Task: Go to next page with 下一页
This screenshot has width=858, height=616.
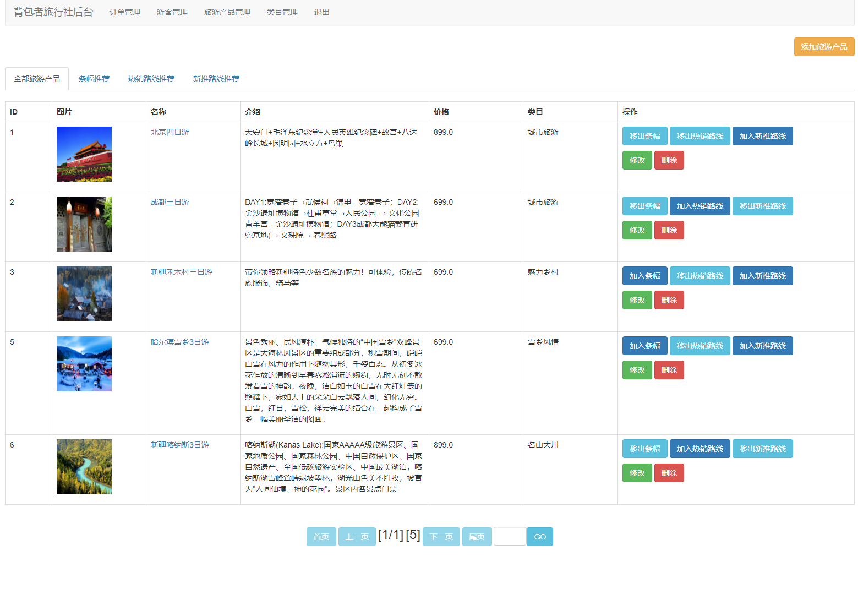Action: (441, 537)
